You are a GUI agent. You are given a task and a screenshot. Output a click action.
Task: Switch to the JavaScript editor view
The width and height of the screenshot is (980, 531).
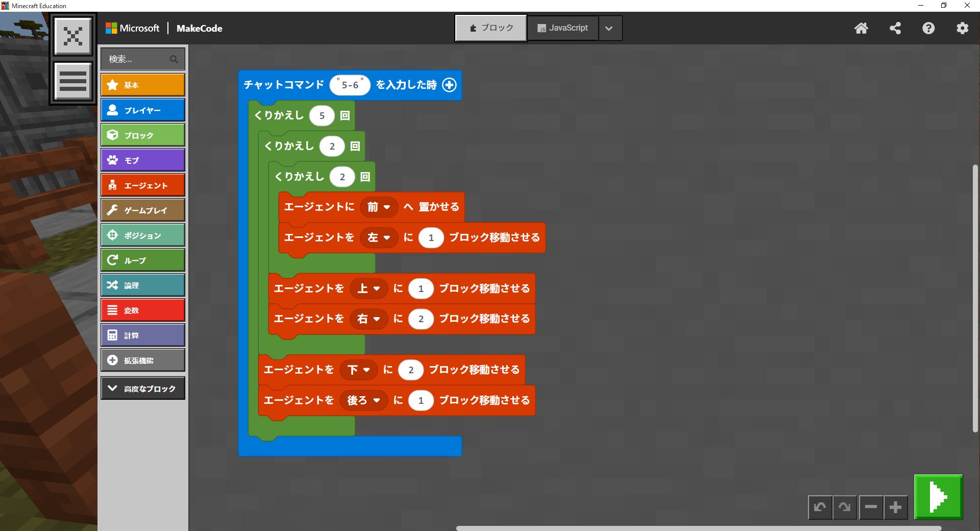(562, 28)
